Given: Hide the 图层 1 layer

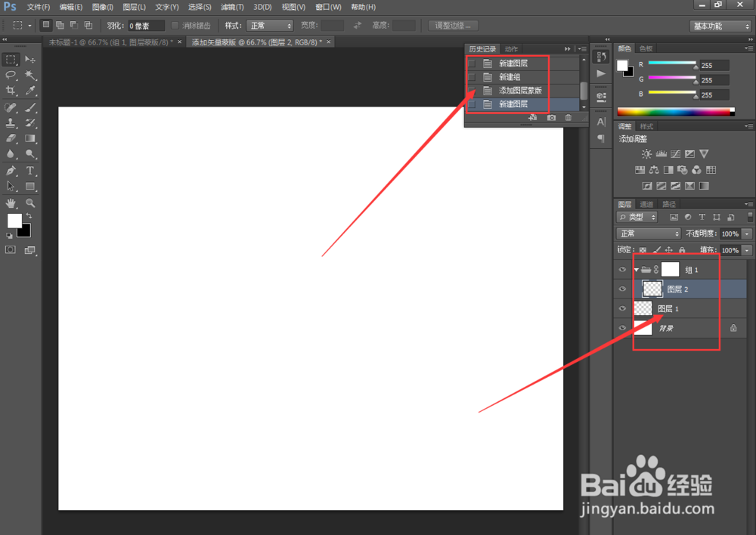Looking at the screenshot, I should 622,308.
